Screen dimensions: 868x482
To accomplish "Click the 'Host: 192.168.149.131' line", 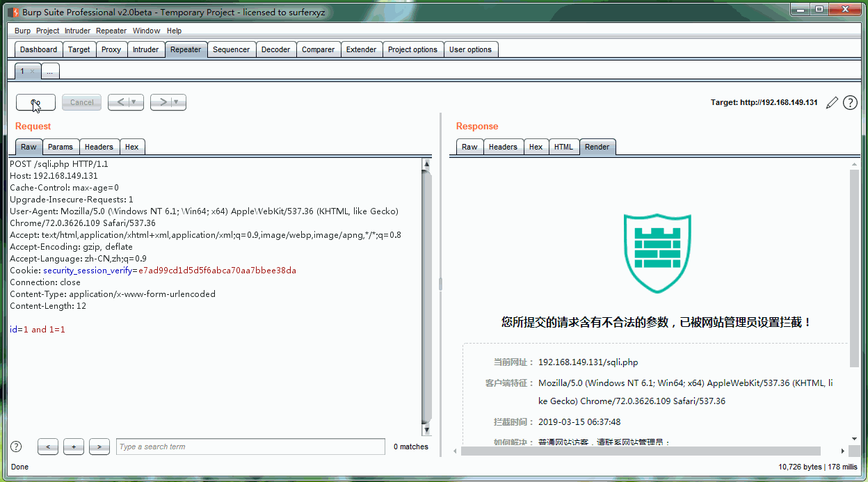I will click(x=54, y=176).
